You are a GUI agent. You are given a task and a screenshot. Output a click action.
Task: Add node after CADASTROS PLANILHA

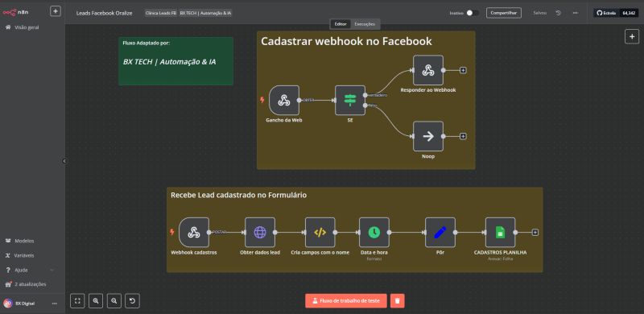point(535,232)
